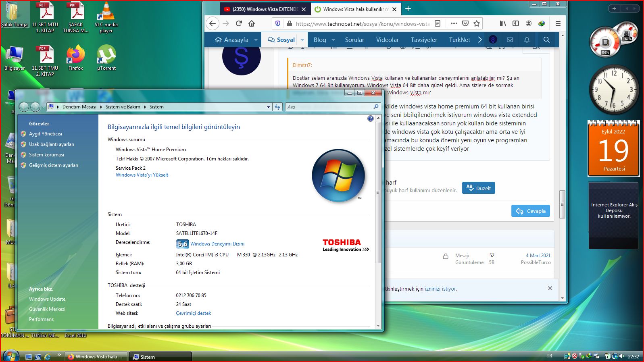This screenshot has width=644, height=362.
Task: Expand the Sosyal dropdown arrow
Action: [302, 40]
